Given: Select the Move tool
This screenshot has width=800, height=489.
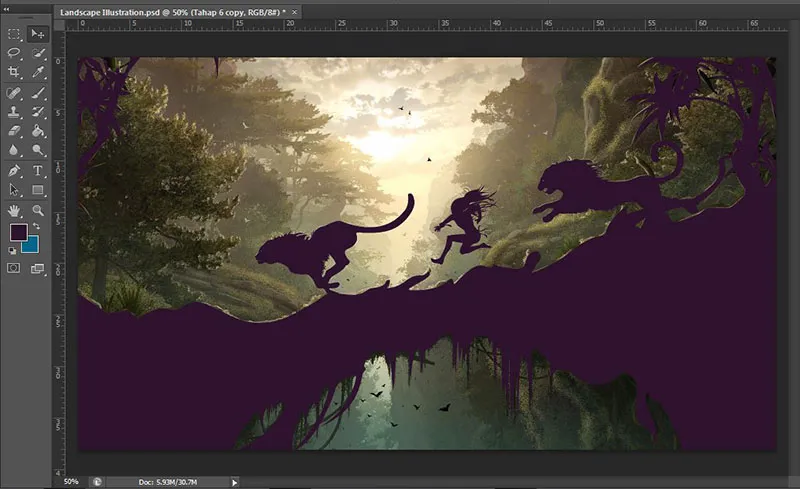Looking at the screenshot, I should tap(38, 34).
